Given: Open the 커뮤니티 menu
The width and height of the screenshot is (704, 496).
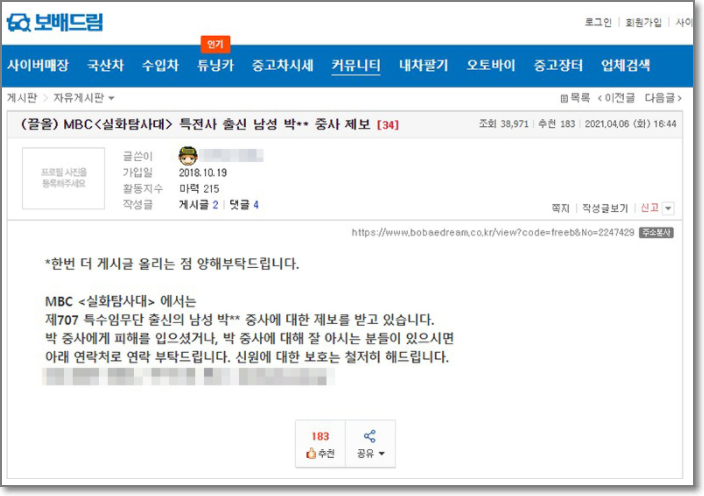Looking at the screenshot, I should 356,66.
